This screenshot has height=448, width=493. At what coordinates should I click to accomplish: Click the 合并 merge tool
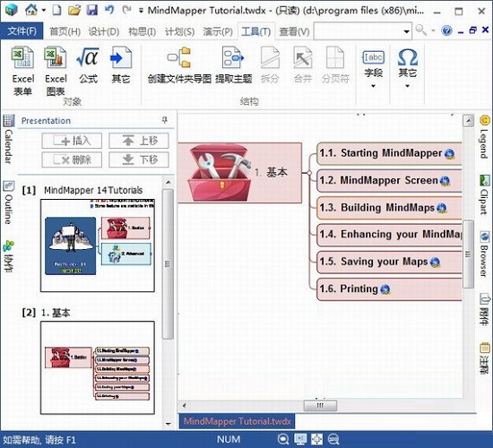click(x=302, y=65)
